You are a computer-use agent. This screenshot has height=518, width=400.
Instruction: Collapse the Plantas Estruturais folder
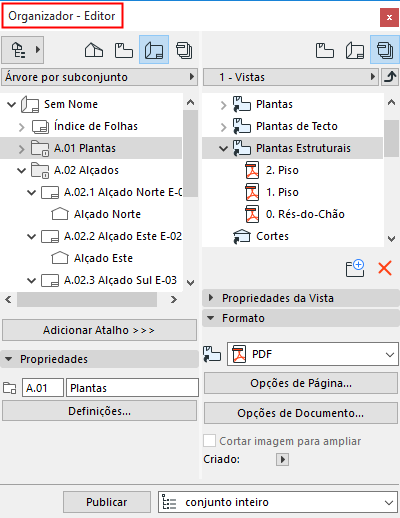pos(223,149)
